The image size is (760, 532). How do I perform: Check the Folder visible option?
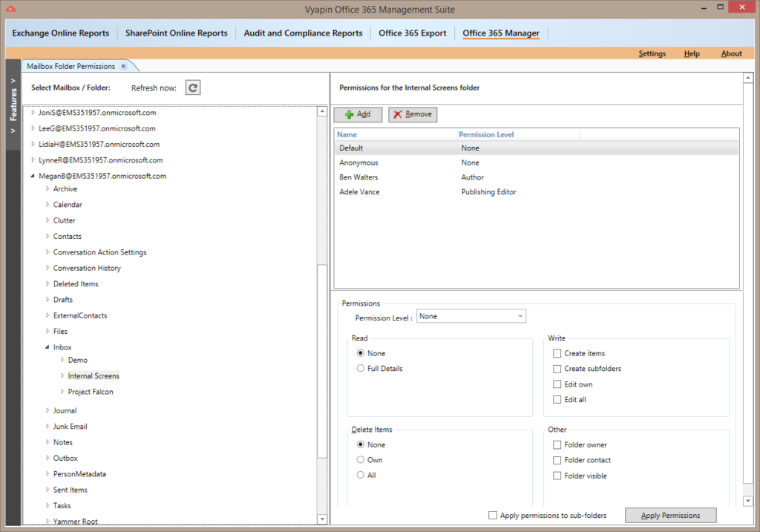point(557,476)
